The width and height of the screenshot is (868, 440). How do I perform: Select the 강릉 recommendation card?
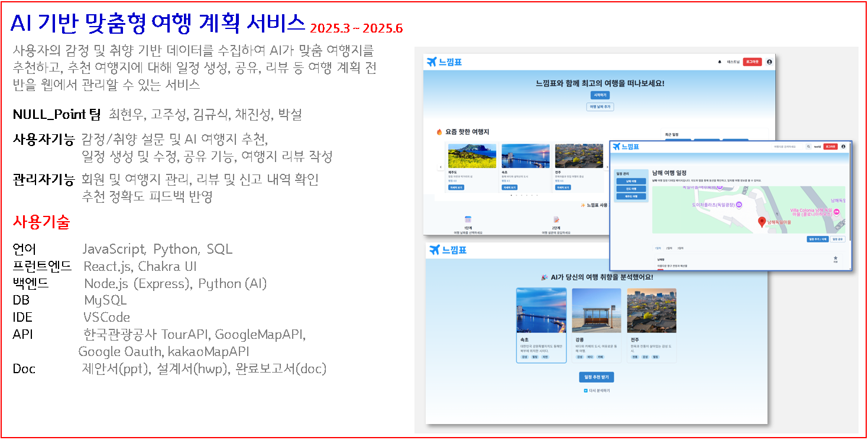[597, 325]
